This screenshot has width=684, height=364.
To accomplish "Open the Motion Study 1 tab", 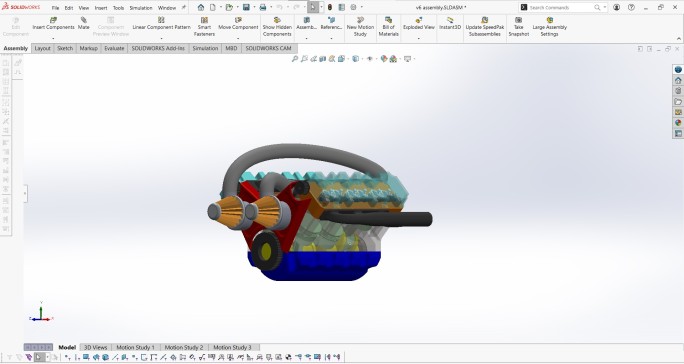I will tap(135, 347).
